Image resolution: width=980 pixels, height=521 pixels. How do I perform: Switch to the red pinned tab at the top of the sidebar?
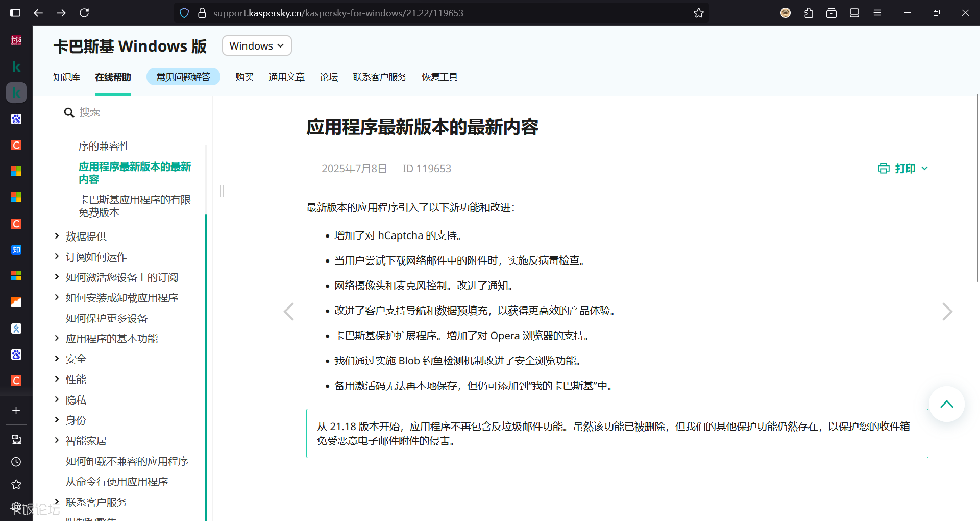(x=16, y=40)
